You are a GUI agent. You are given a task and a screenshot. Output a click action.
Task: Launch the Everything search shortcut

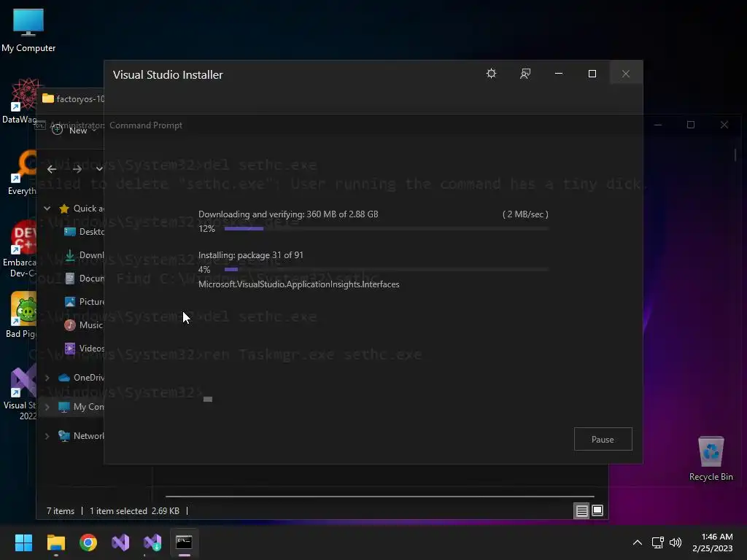coord(21,172)
